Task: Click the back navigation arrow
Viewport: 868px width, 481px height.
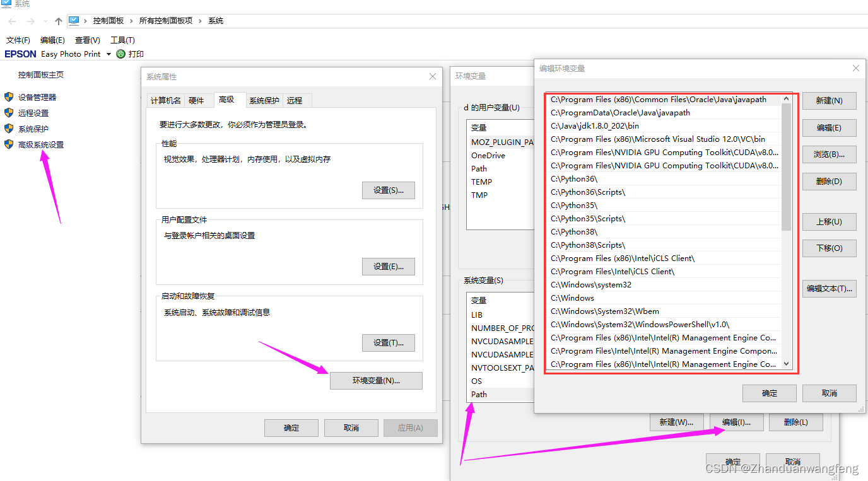Action: pyautogui.click(x=12, y=21)
